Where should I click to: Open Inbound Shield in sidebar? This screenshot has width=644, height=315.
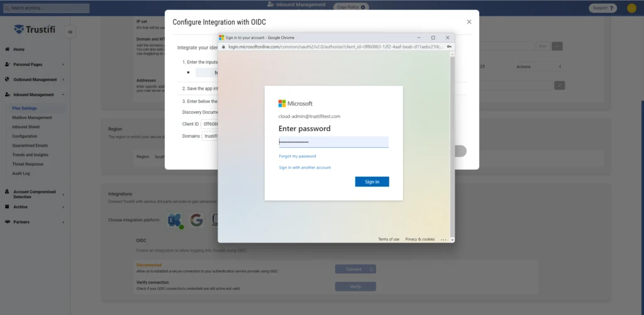(26, 127)
